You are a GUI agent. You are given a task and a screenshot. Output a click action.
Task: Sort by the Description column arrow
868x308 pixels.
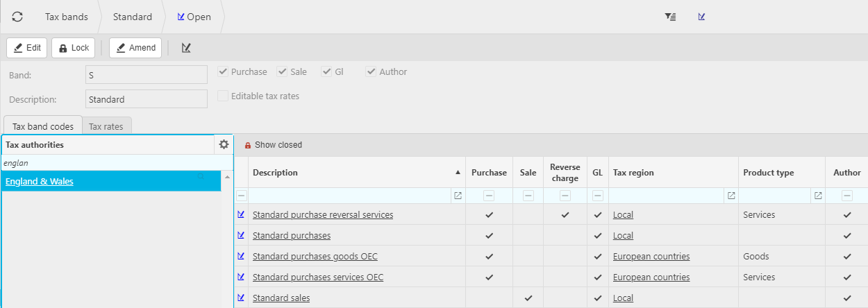coord(458,172)
